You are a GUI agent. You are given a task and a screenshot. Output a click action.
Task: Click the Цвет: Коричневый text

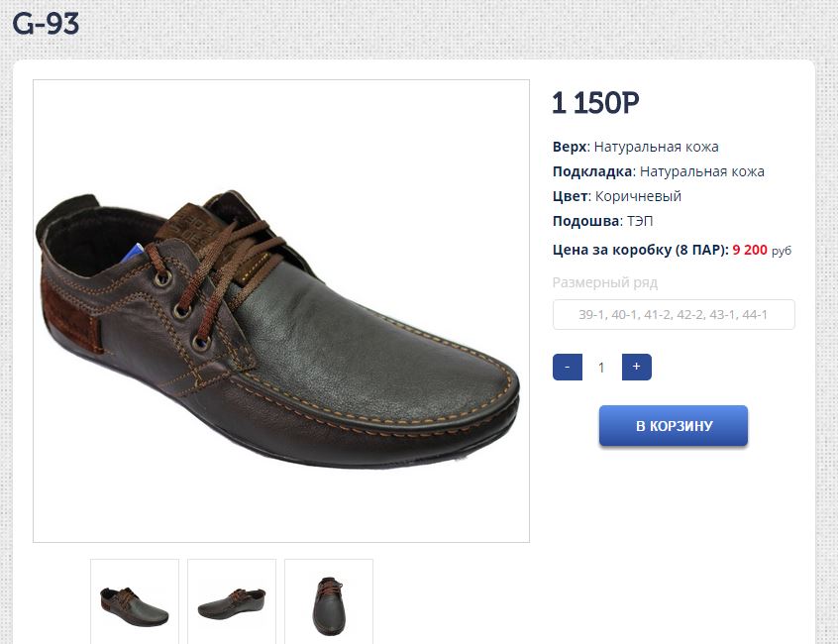(616, 196)
